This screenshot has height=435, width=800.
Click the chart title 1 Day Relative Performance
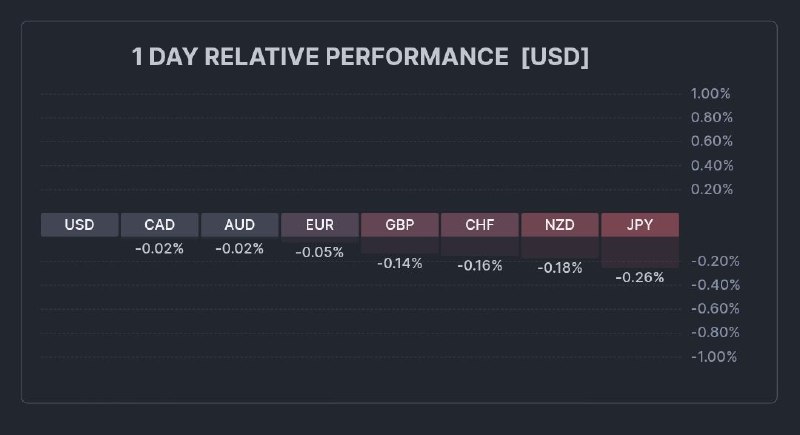tap(361, 57)
